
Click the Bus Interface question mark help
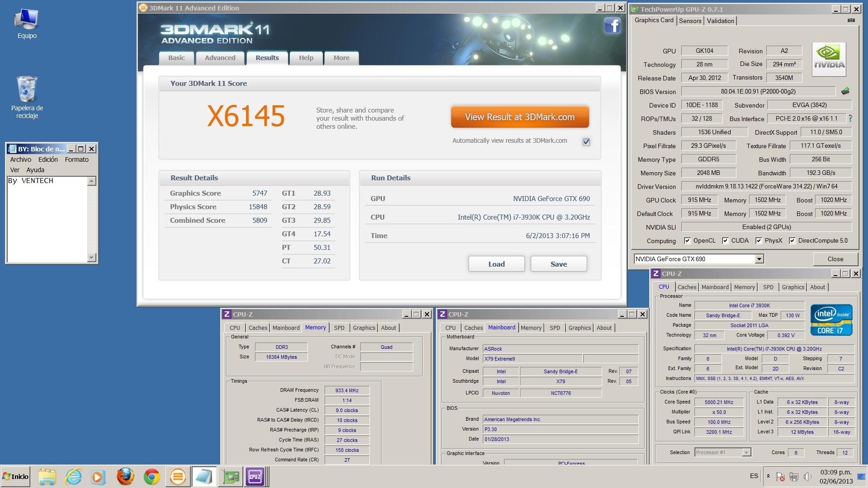[850, 118]
